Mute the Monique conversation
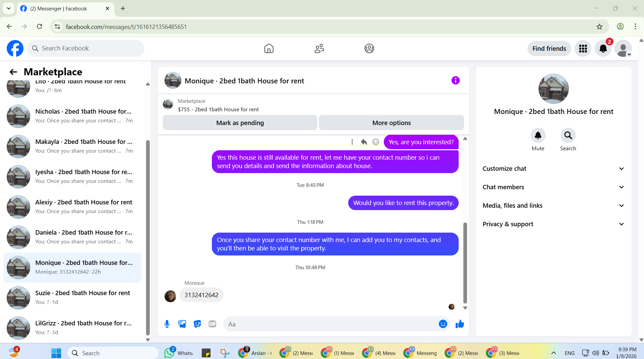The width and height of the screenshot is (644, 359). click(x=538, y=135)
